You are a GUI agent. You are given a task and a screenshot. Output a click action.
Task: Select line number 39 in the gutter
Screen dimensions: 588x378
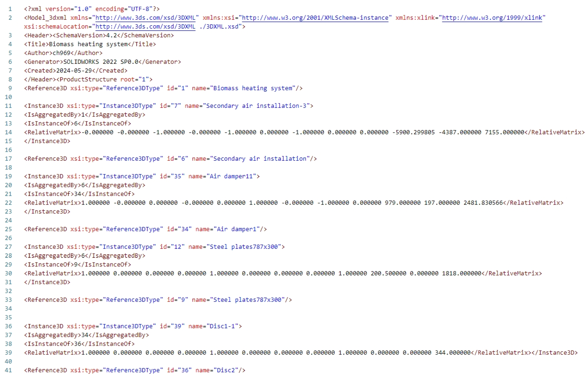pyautogui.click(x=8, y=353)
